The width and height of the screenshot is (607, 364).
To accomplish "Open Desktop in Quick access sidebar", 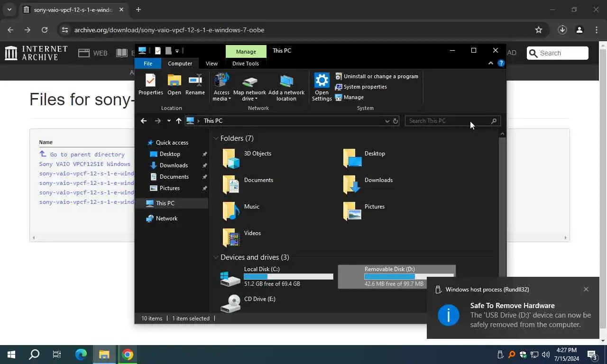I will coord(170,154).
